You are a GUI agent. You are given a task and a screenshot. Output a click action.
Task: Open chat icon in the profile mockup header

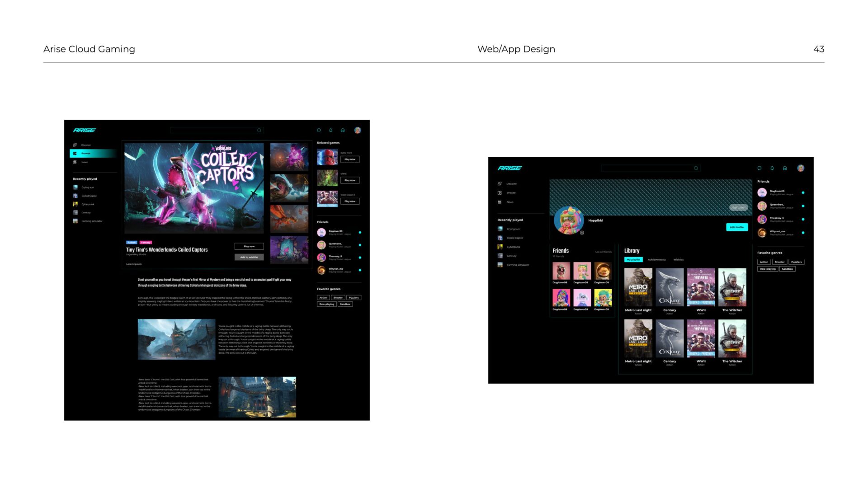[x=759, y=168]
